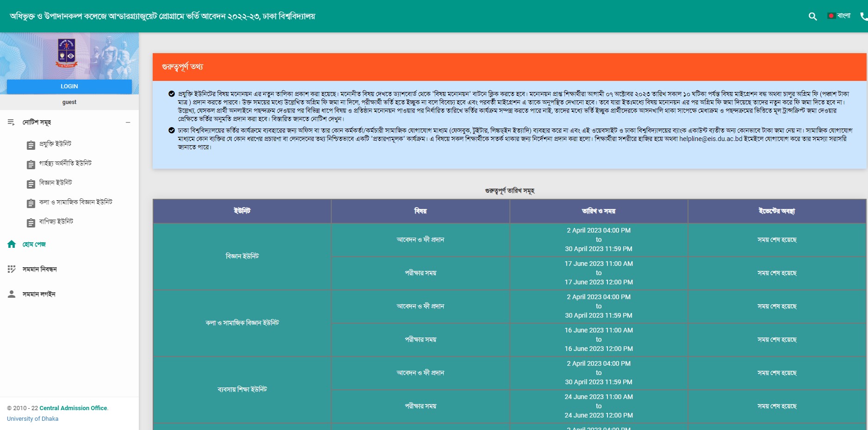
Task: Go to হোম পেজ from sidebar
Action: pyautogui.click(x=34, y=245)
